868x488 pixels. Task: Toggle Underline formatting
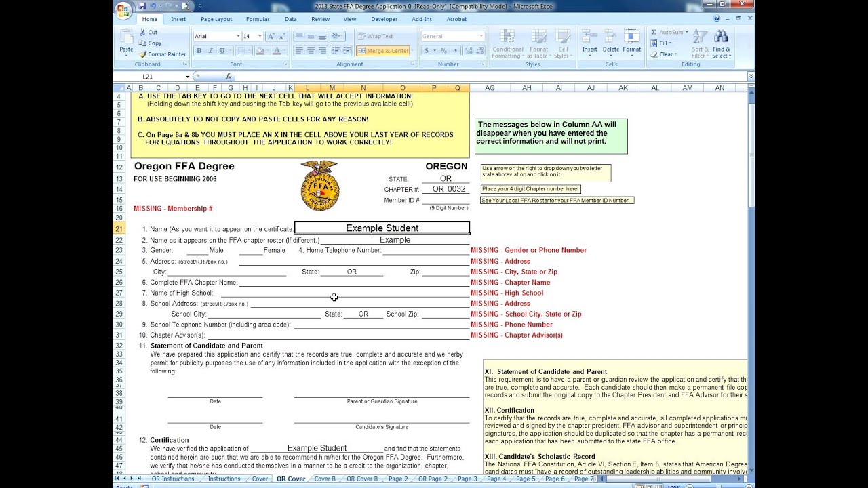click(x=222, y=51)
